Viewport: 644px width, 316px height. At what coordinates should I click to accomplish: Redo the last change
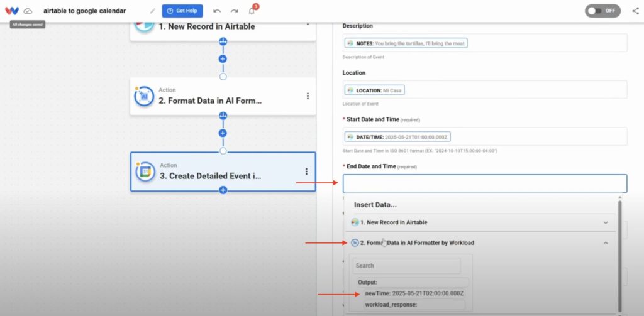tap(234, 11)
